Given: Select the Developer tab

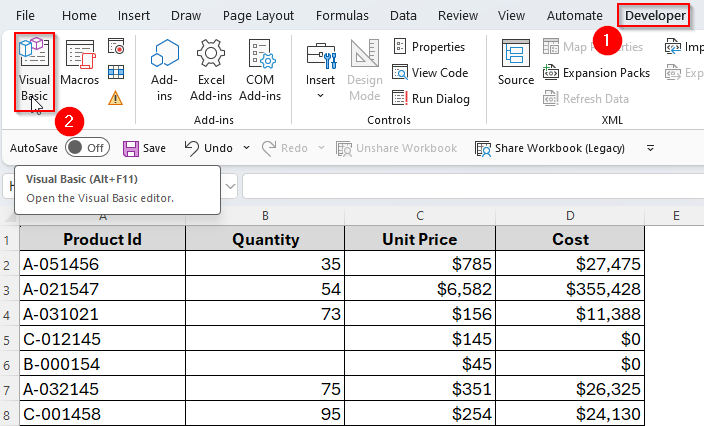Looking at the screenshot, I should click(x=655, y=16).
